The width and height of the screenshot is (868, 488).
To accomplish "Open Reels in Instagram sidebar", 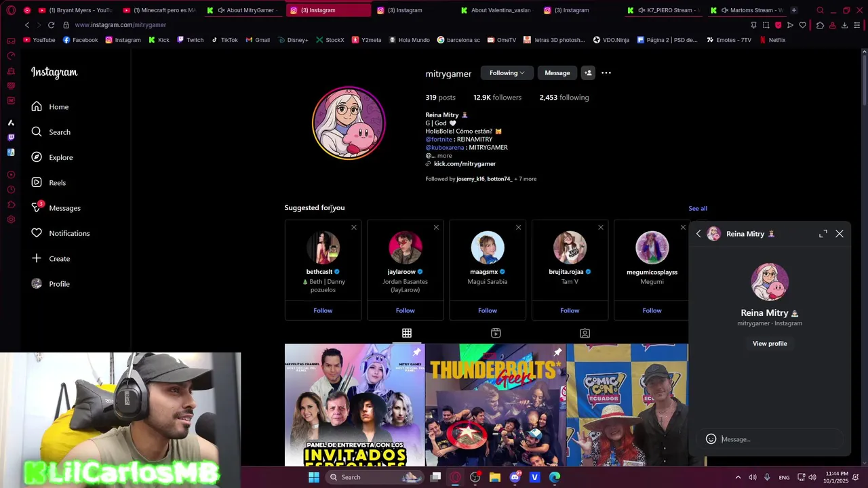I will (48, 182).
